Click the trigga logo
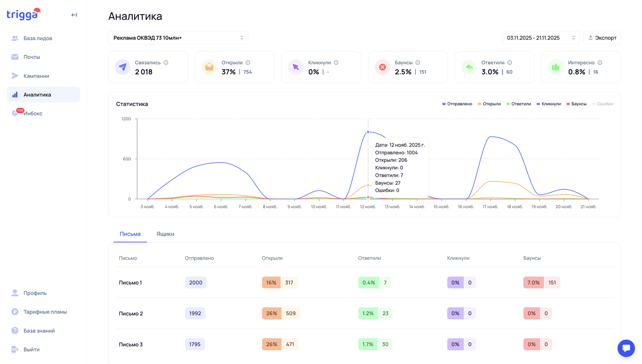Viewport: 642px width, 364px height. (x=23, y=14)
